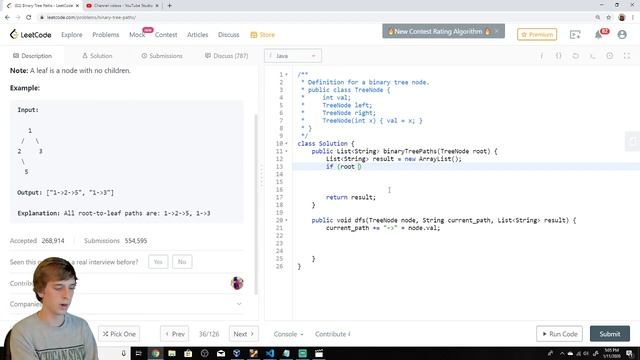Answer Yes to seen in interview
Image resolution: width=640 pixels, height=360 pixels.
point(158,262)
